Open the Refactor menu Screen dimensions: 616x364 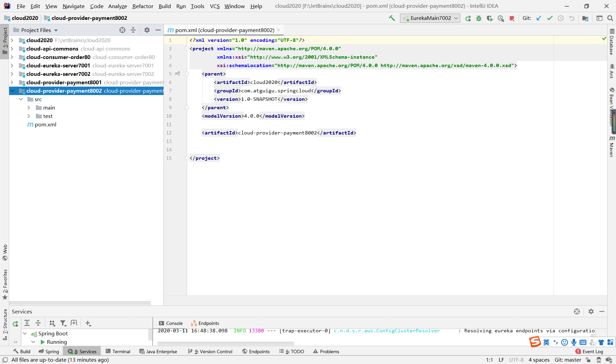tap(143, 6)
